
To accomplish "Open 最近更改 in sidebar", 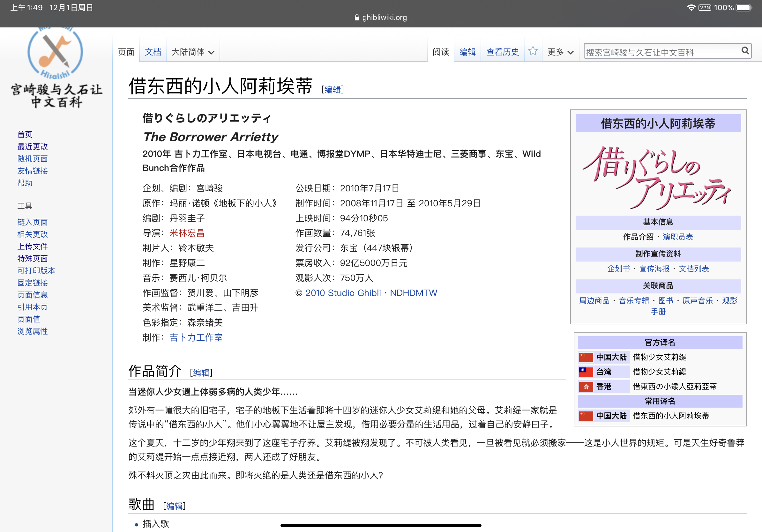I will [33, 147].
